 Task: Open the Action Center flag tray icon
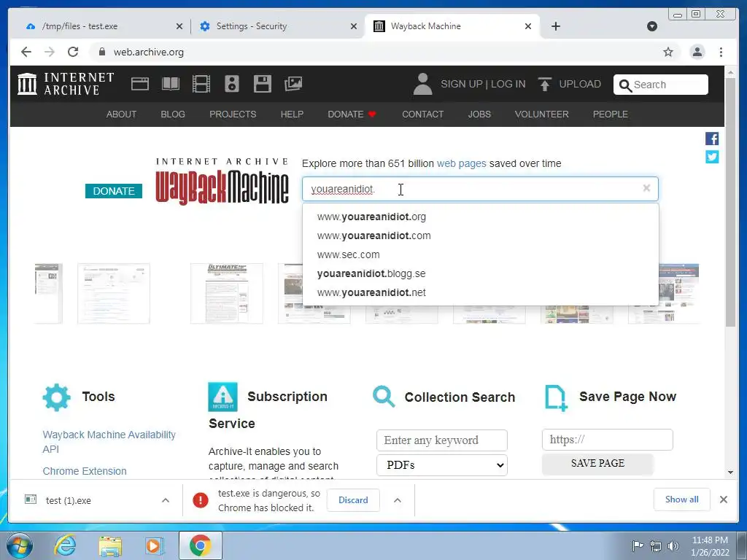point(638,545)
